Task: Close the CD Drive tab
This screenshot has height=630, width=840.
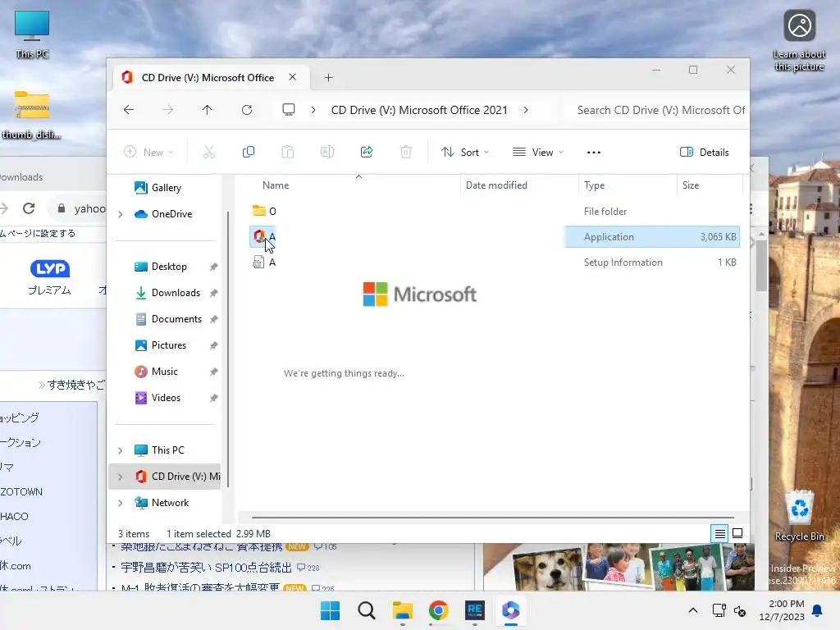Action: (293, 77)
